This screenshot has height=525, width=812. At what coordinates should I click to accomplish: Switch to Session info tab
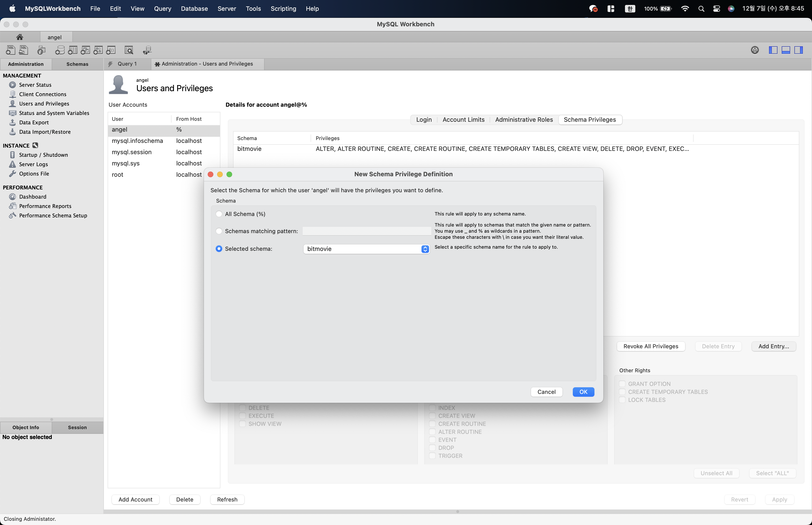77,427
